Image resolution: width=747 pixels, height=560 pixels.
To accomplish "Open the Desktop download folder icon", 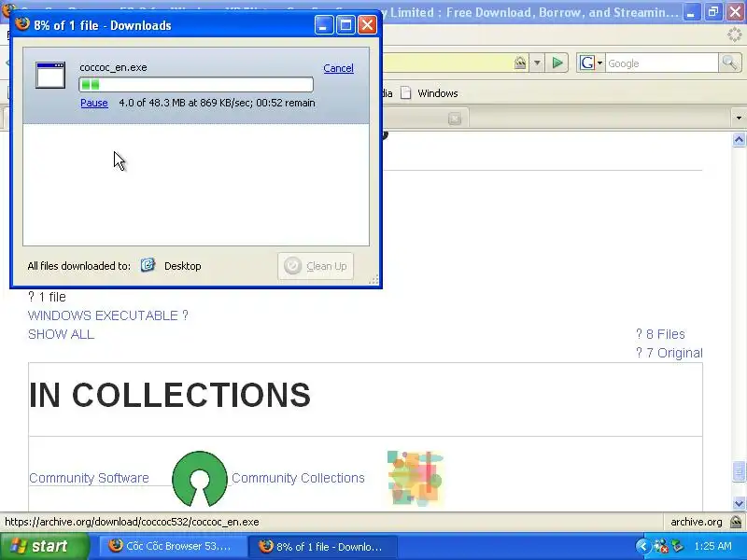I will pos(148,265).
